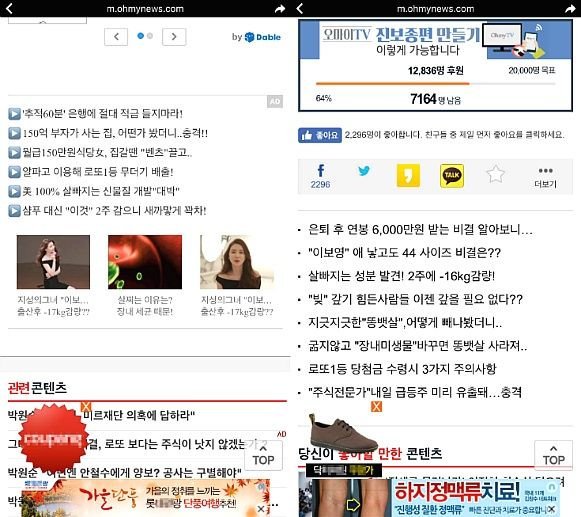
Task: Select the first blue carousel page dot
Action: pos(140,36)
